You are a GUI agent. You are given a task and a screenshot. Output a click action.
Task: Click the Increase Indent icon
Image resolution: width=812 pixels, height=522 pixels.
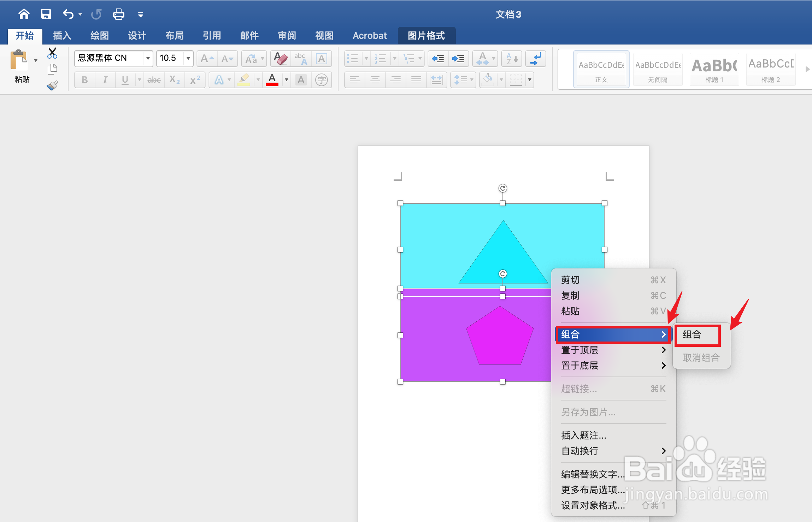point(458,59)
